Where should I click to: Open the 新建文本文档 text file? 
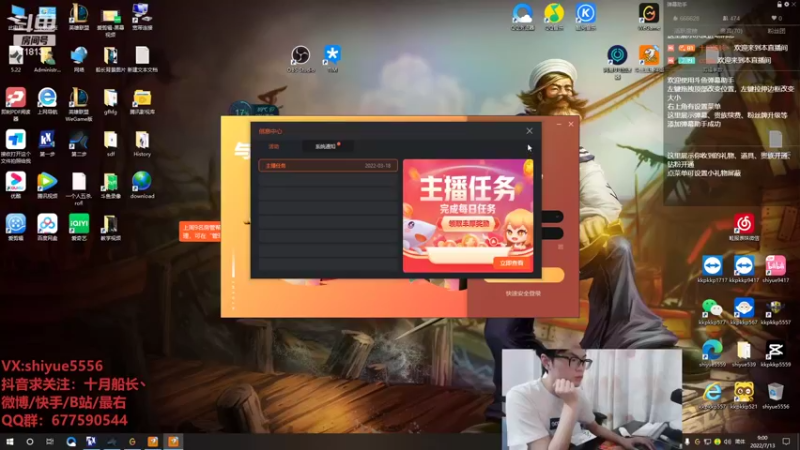142,58
